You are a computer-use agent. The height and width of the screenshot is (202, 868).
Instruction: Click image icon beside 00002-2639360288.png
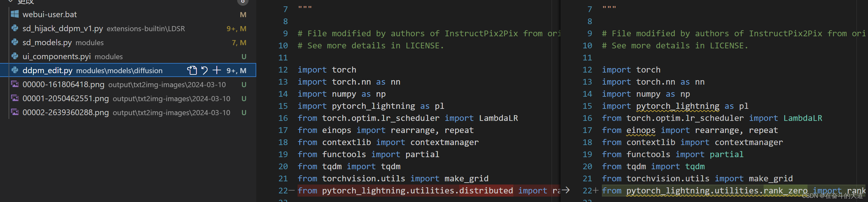pos(15,112)
